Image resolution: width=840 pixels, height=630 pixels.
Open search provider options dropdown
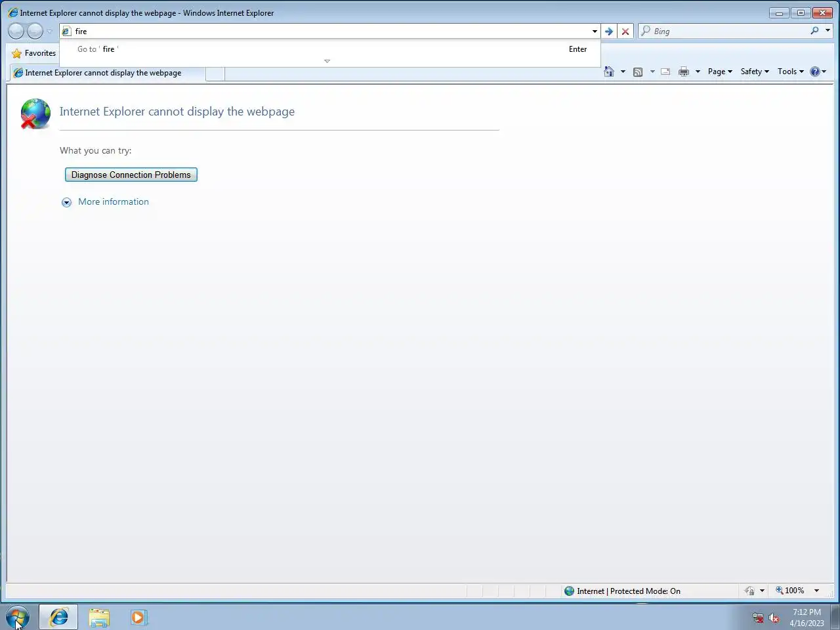coord(828,31)
